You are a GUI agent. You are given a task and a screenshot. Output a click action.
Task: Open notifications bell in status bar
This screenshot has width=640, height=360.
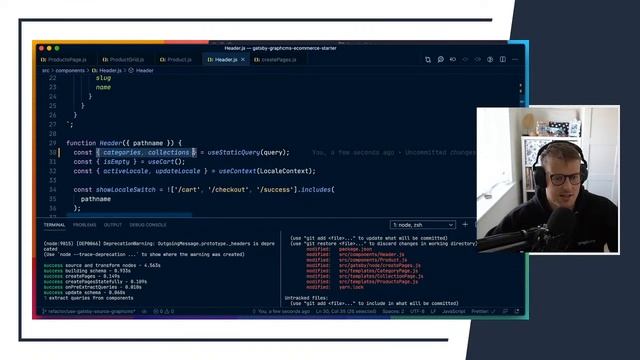[x=517, y=311]
